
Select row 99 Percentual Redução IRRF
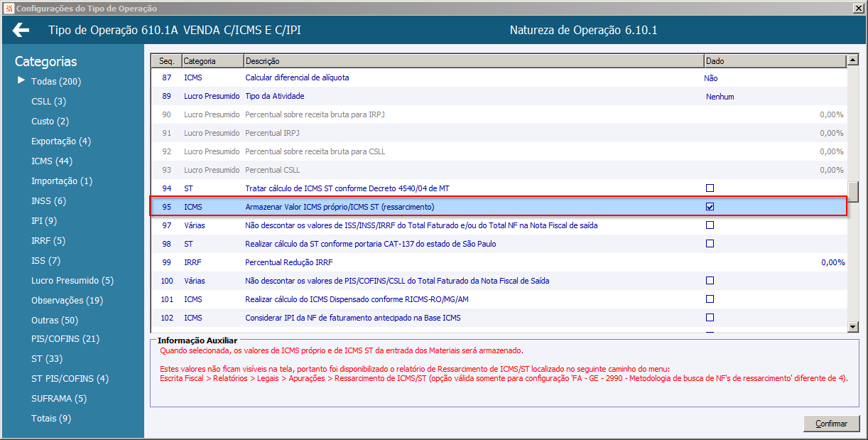pyautogui.click(x=499, y=262)
